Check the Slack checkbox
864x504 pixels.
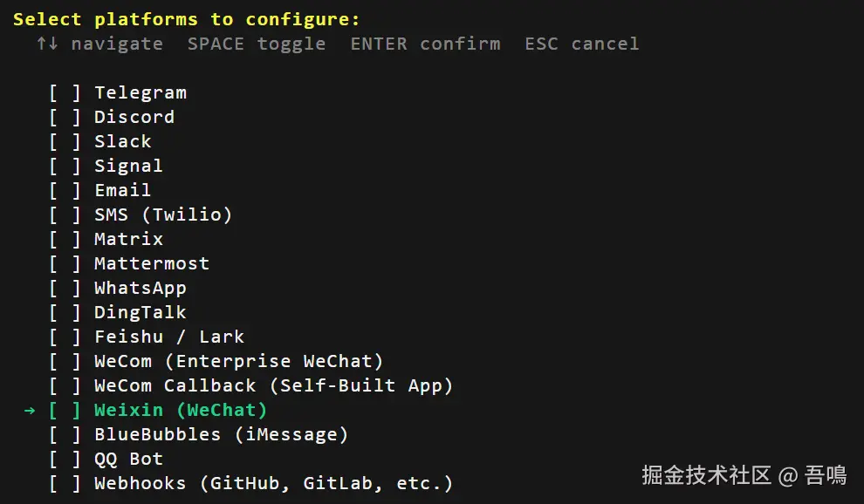click(x=65, y=141)
